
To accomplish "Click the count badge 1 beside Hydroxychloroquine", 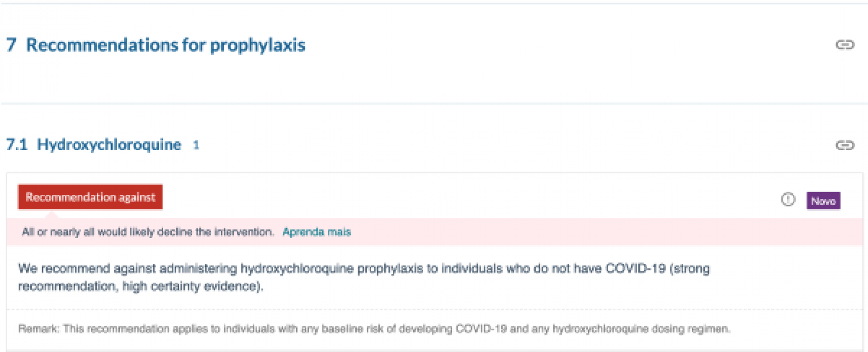I will pyautogui.click(x=196, y=145).
